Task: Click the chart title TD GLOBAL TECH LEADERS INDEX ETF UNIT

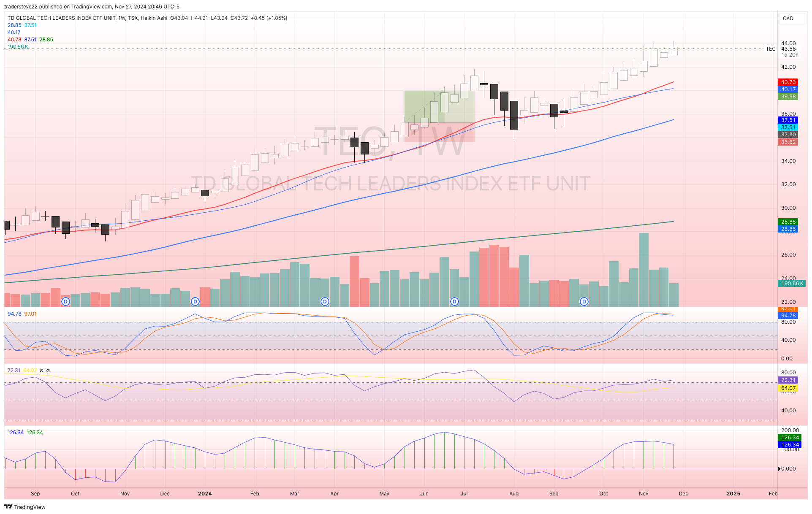Action: (x=62, y=18)
